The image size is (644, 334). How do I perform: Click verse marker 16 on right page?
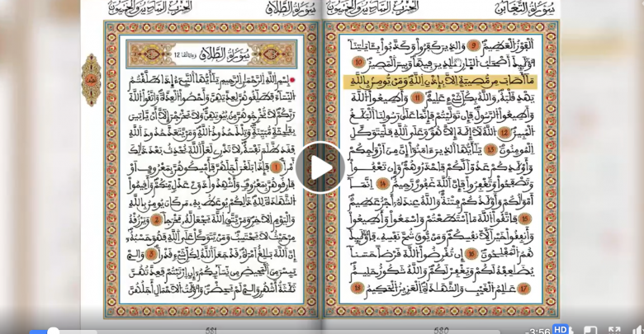pyautogui.click(x=471, y=254)
